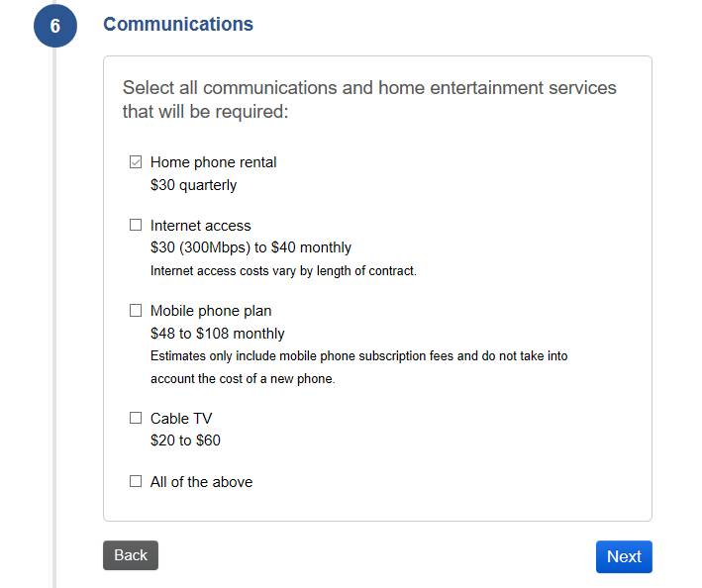Screen dimensions: 702x588
Task: Click the $20 to $60 price text
Action: pos(185,441)
